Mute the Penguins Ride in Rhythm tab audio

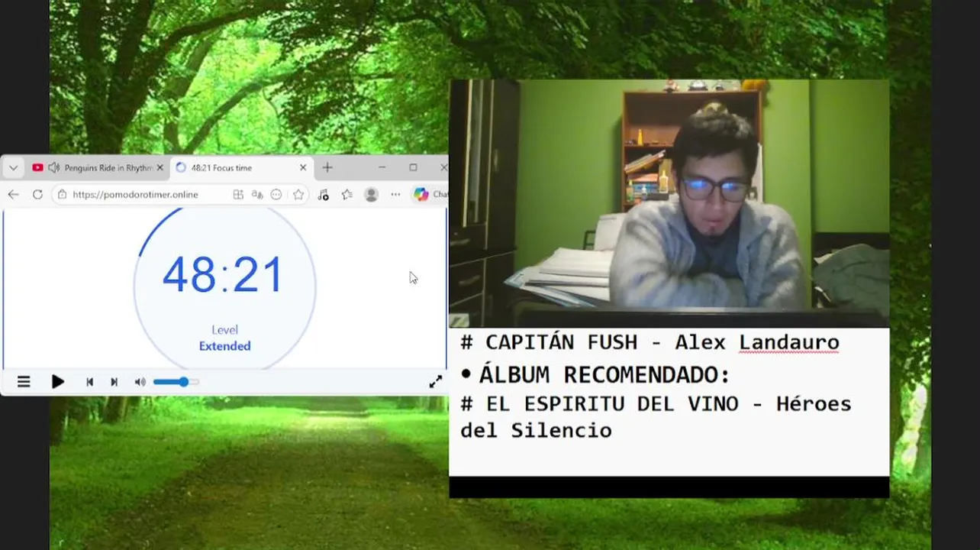[53, 168]
